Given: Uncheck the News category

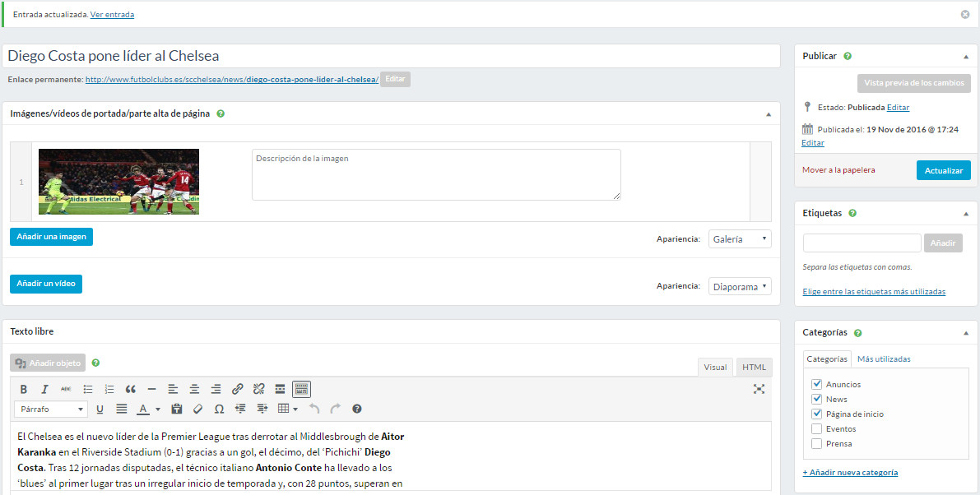Looking at the screenshot, I should point(816,399).
